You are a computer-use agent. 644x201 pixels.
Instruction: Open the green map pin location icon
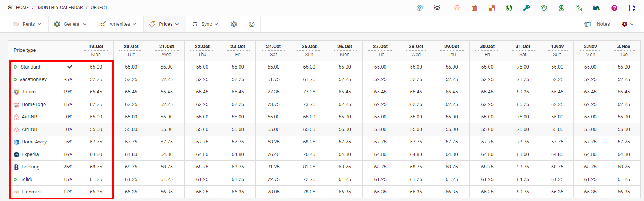coord(561,8)
